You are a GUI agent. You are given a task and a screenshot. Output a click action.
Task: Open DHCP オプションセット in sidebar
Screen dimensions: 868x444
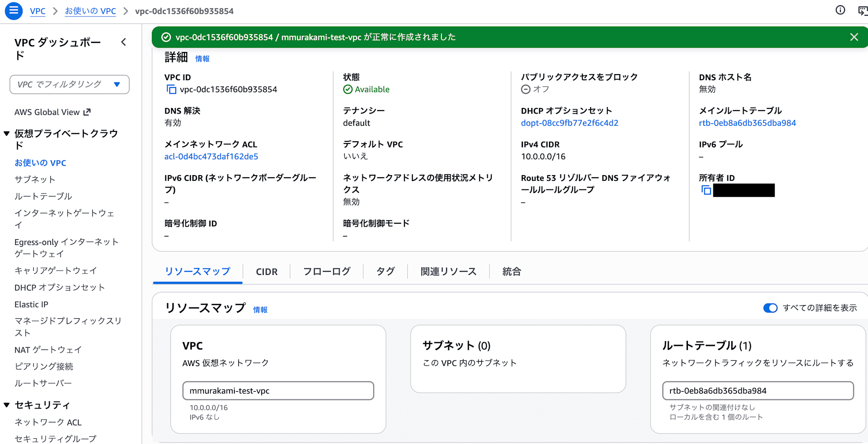pyautogui.click(x=59, y=287)
